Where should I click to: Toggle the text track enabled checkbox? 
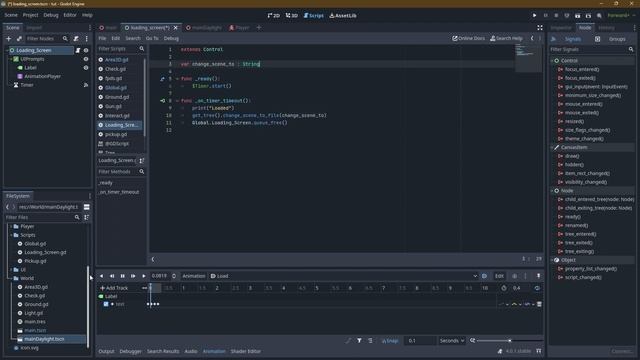[x=106, y=304]
